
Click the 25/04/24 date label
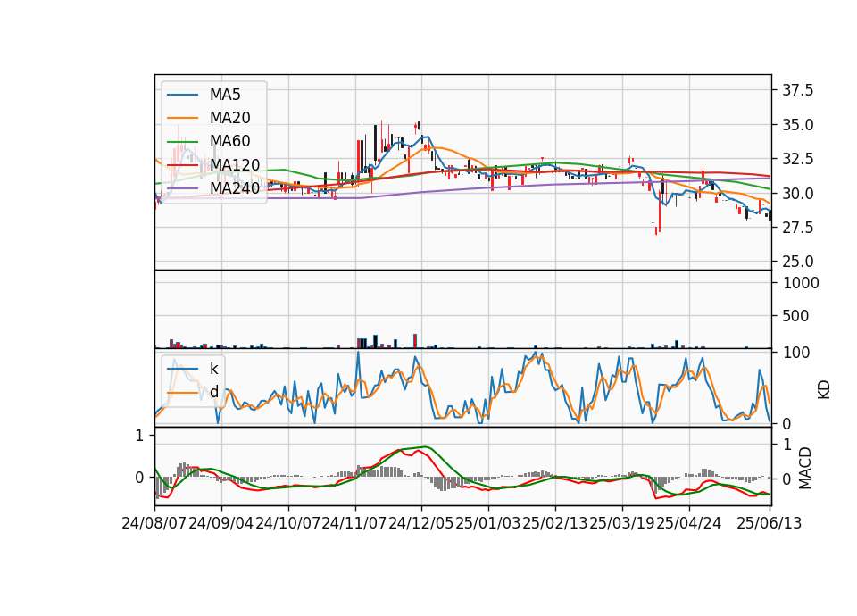tap(688, 523)
